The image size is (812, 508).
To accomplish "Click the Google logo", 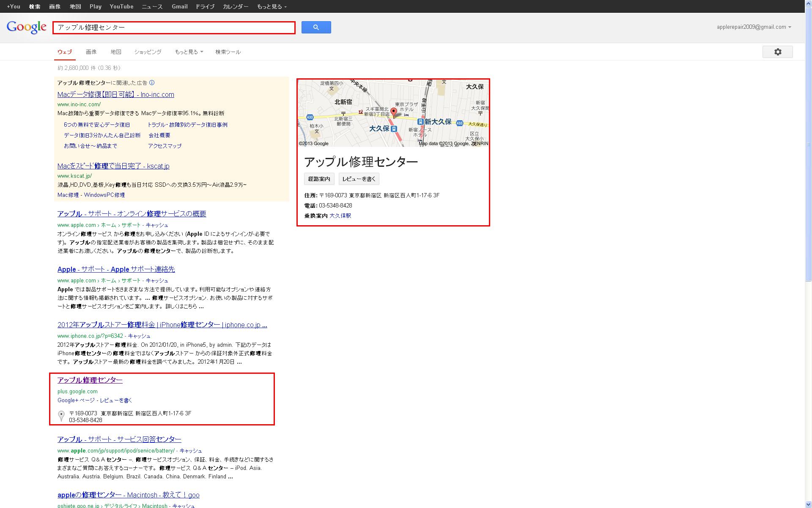I will 26,27.
